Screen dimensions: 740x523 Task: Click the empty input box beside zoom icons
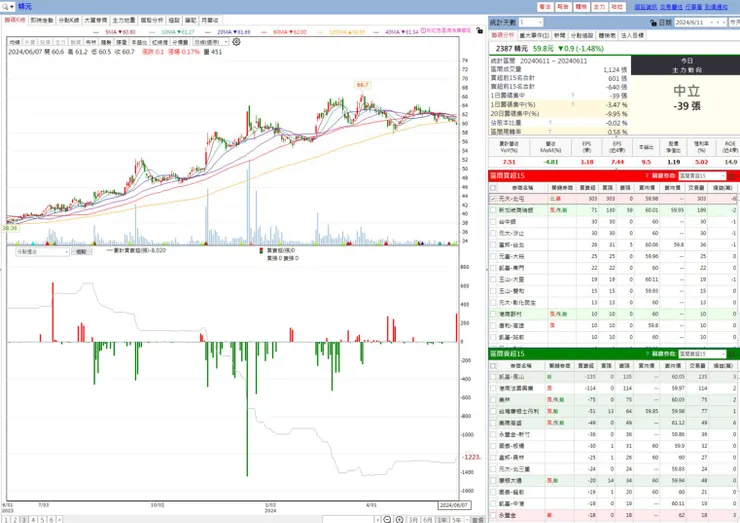[x=348, y=520]
